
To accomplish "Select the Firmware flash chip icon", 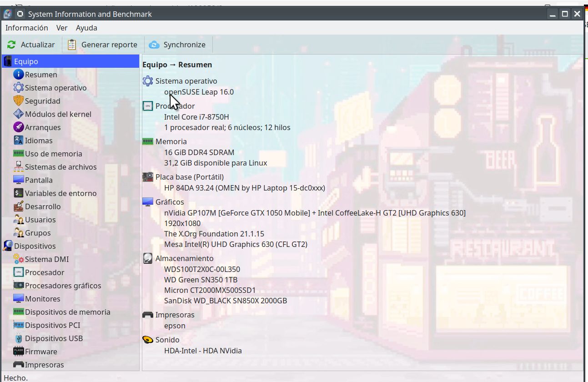I will (18, 352).
